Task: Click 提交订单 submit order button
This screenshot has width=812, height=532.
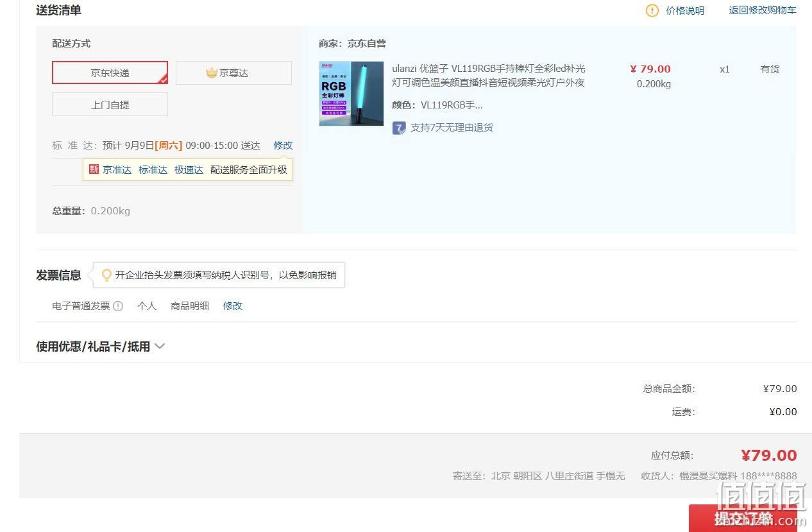Action: [743, 518]
